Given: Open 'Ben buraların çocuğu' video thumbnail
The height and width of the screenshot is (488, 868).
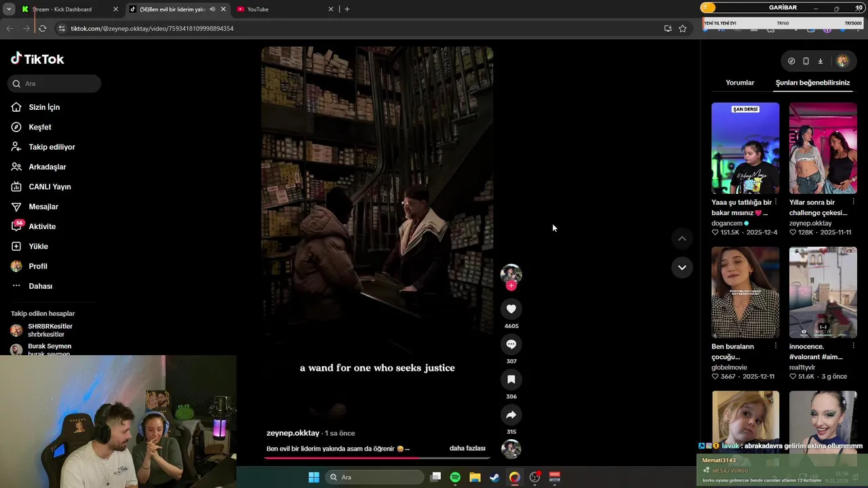Looking at the screenshot, I should [745, 292].
